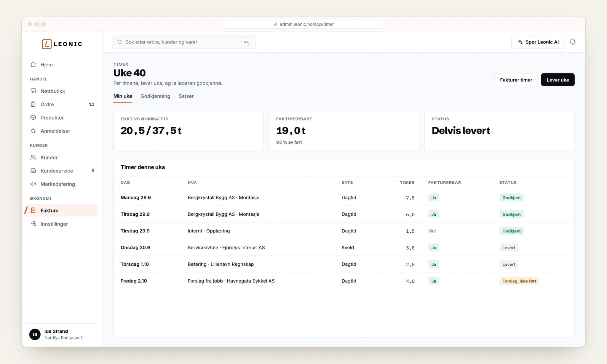
Task: Click the 19,0 t fakturerbart value
Action: (x=291, y=130)
